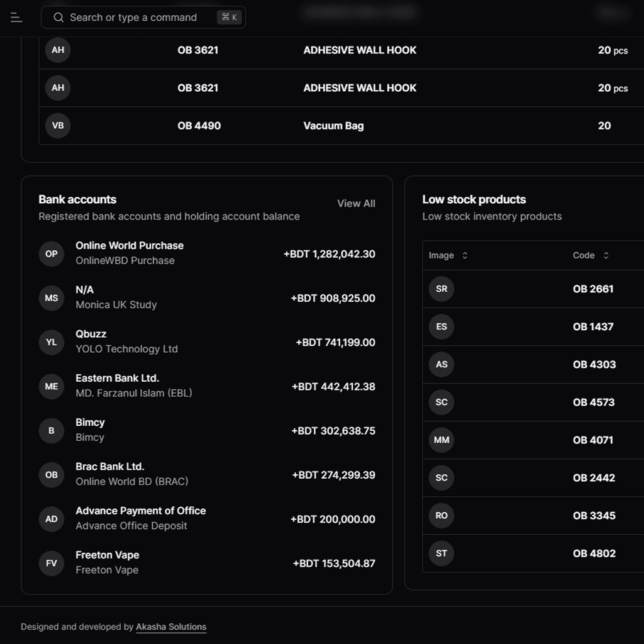Click the ME avatar for Eastern Bank
The image size is (644, 644).
point(52,387)
